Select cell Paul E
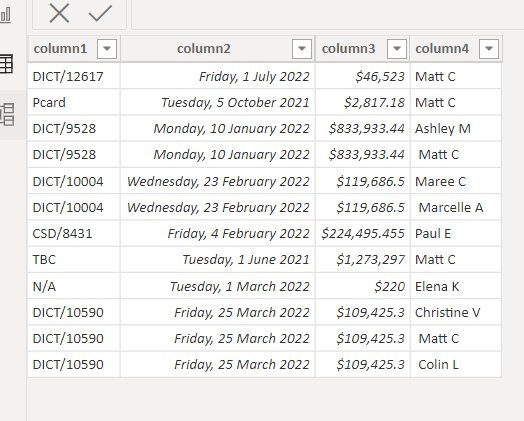 click(x=456, y=234)
